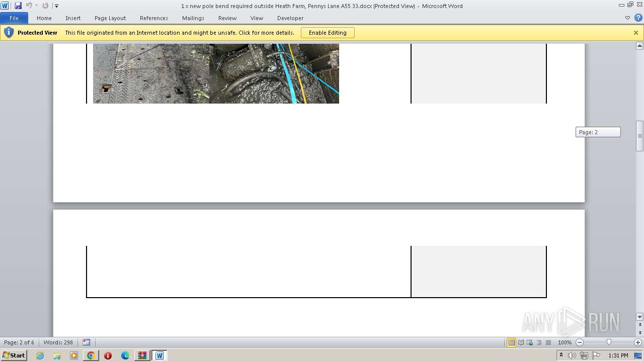644x362 pixels.
Task: Click the Words: 298 status indicator
Action: coord(58,342)
